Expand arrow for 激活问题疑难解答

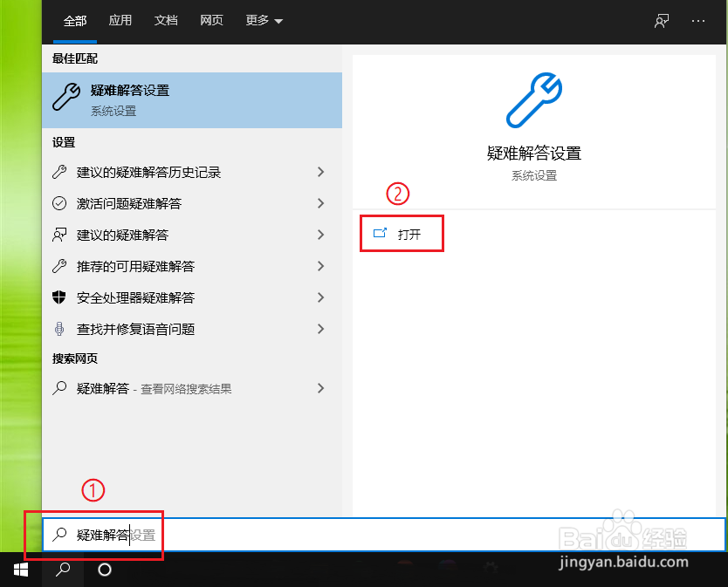tap(320, 203)
